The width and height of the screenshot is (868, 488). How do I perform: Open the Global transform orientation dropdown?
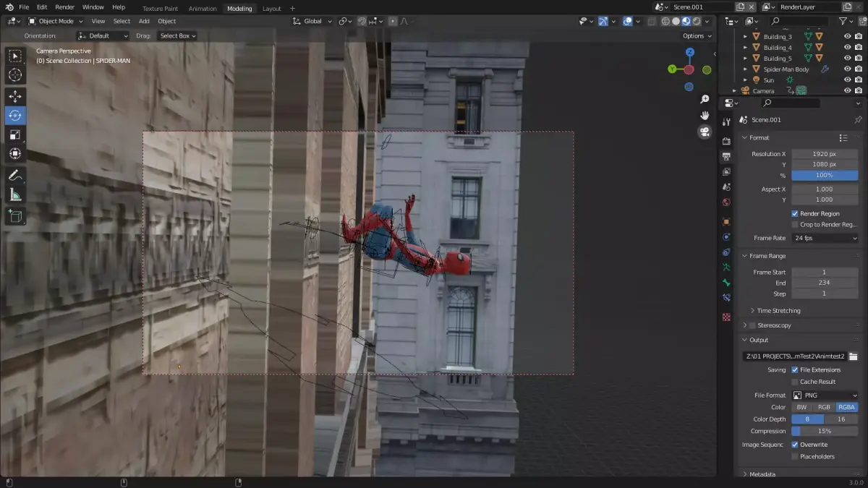click(312, 21)
